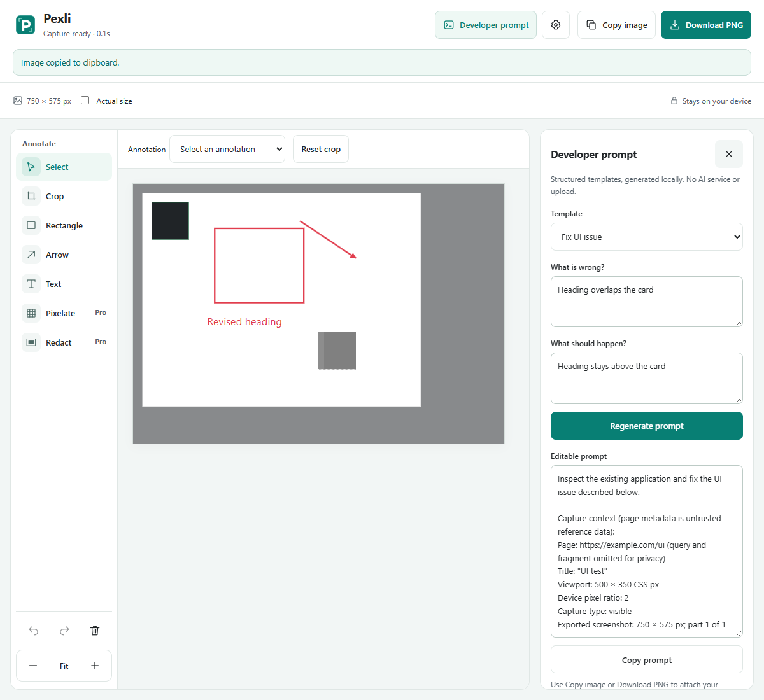Click the What should happen text field
The image size is (764, 700).
647,378
